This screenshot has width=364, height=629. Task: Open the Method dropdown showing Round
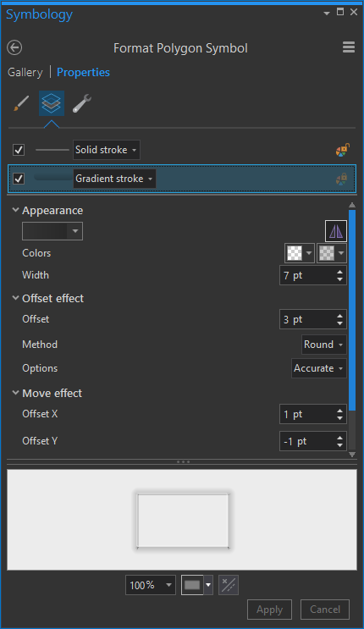click(x=324, y=345)
